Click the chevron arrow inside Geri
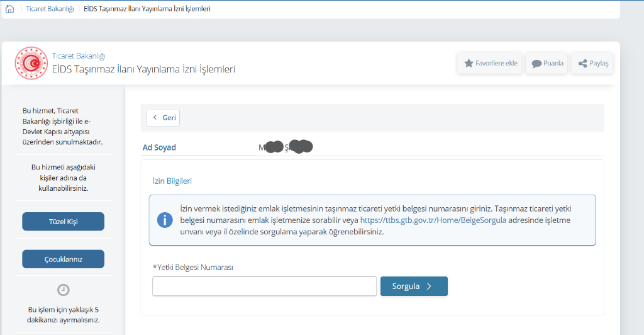This screenshot has width=644, height=335. pos(155,118)
